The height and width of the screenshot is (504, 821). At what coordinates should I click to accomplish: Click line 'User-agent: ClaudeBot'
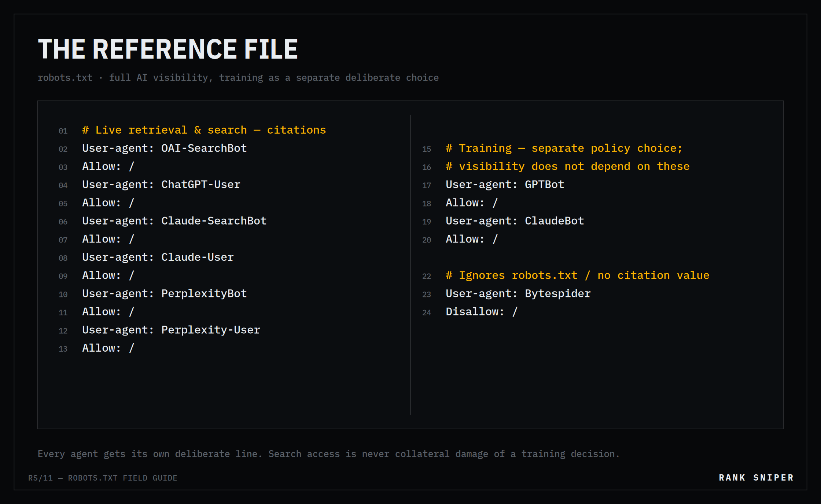click(x=515, y=221)
